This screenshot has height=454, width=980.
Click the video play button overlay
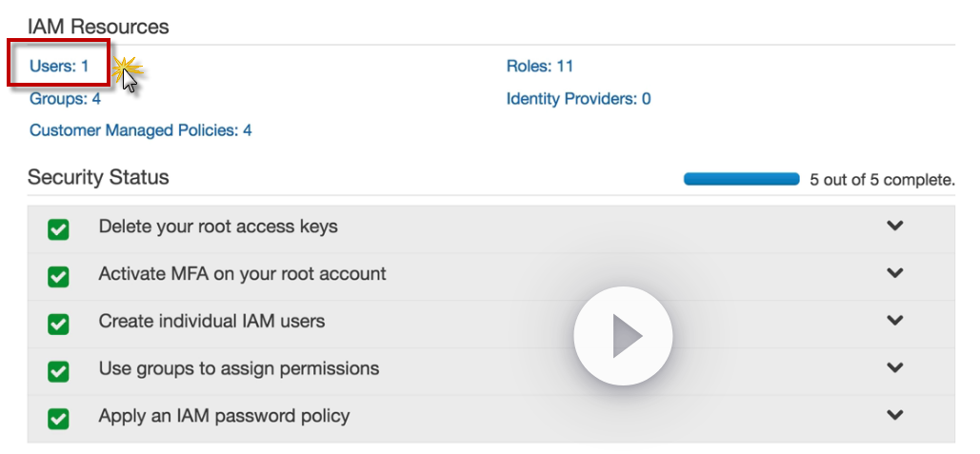click(x=623, y=336)
